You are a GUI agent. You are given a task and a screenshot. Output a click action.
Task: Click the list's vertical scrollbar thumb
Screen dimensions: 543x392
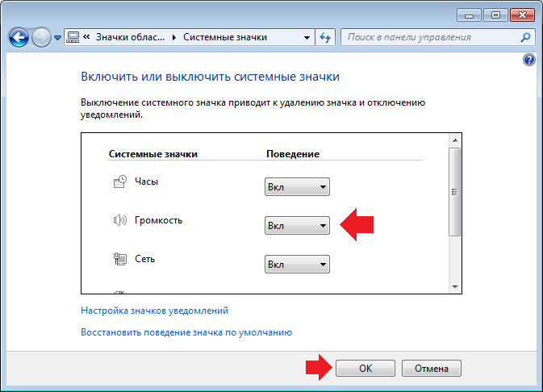click(x=455, y=192)
